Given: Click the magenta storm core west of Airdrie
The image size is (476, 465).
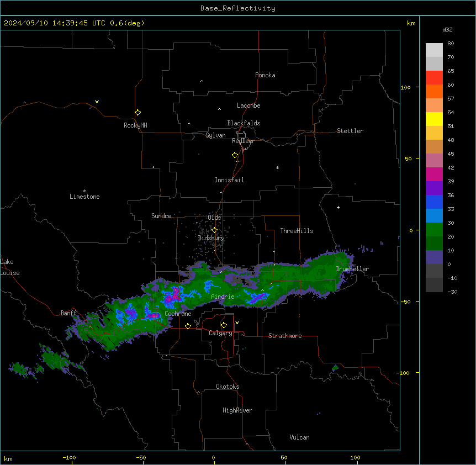Looking at the screenshot, I should (x=173, y=296).
